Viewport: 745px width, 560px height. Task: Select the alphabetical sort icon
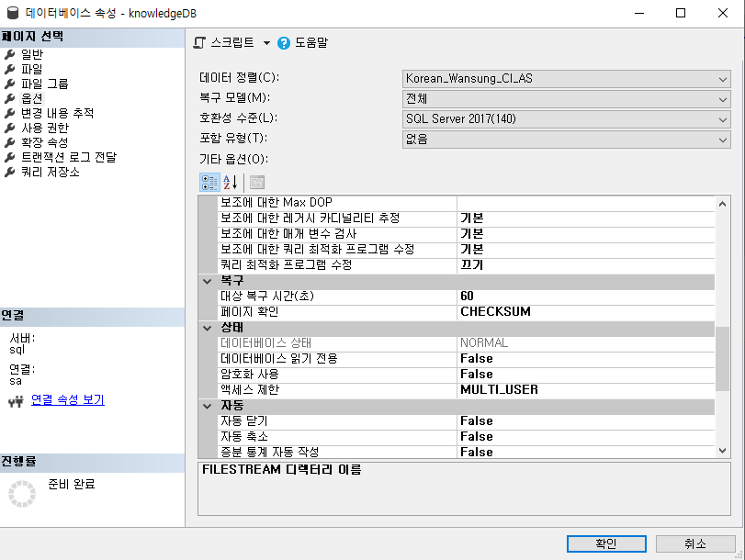(231, 183)
